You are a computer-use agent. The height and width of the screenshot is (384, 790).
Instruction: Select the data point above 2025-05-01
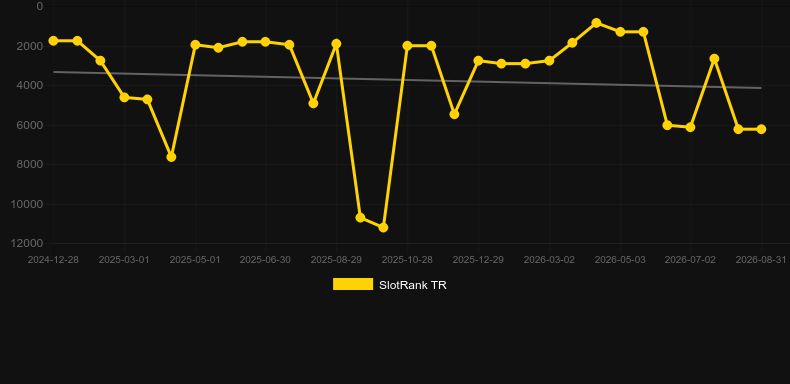click(195, 45)
